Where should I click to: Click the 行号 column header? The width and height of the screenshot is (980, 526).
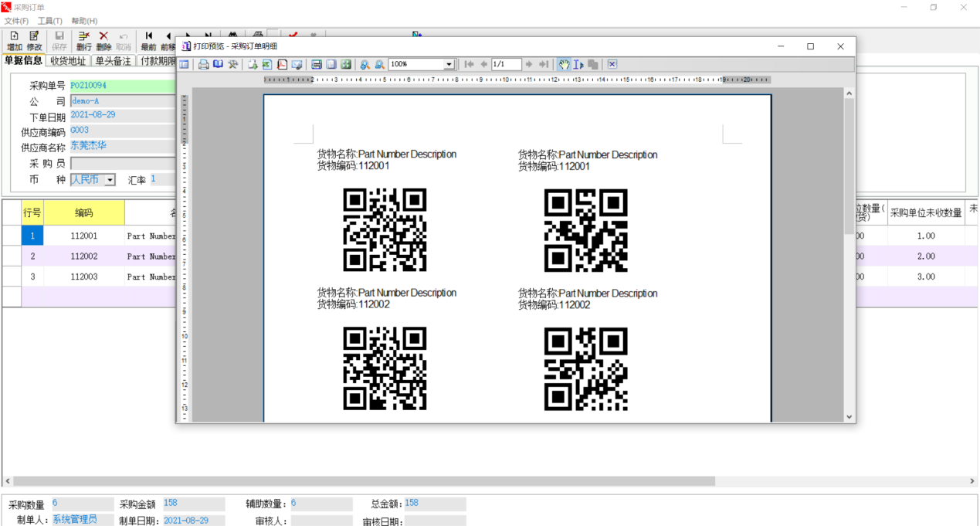tap(32, 212)
